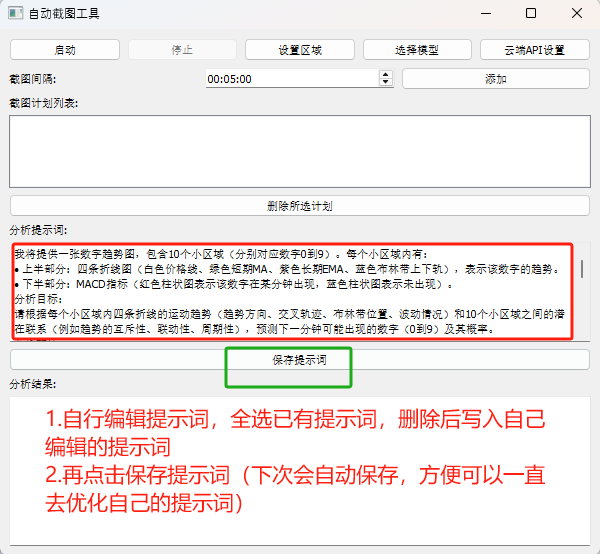The height and width of the screenshot is (554, 600).
Task: Click the 启动 button
Action: (x=65, y=50)
